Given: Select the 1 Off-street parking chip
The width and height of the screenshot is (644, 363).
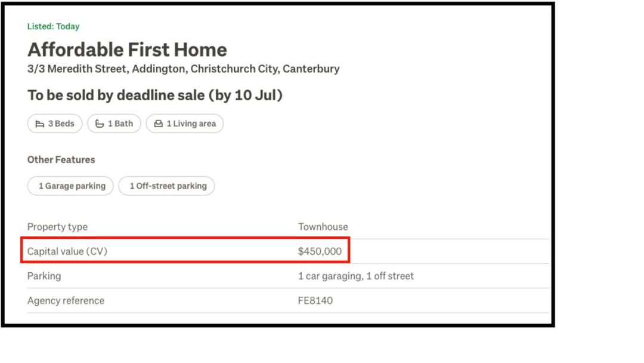Looking at the screenshot, I should click(x=166, y=186).
